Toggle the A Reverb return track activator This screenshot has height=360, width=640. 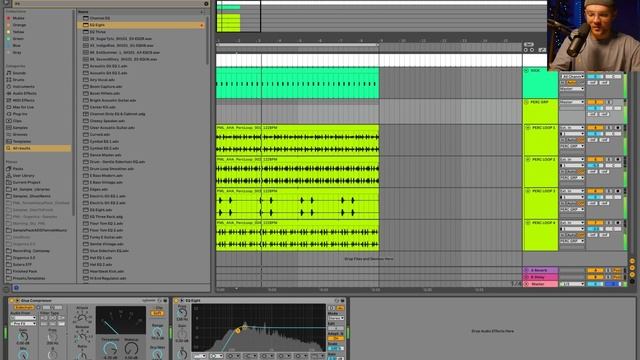tap(595, 270)
